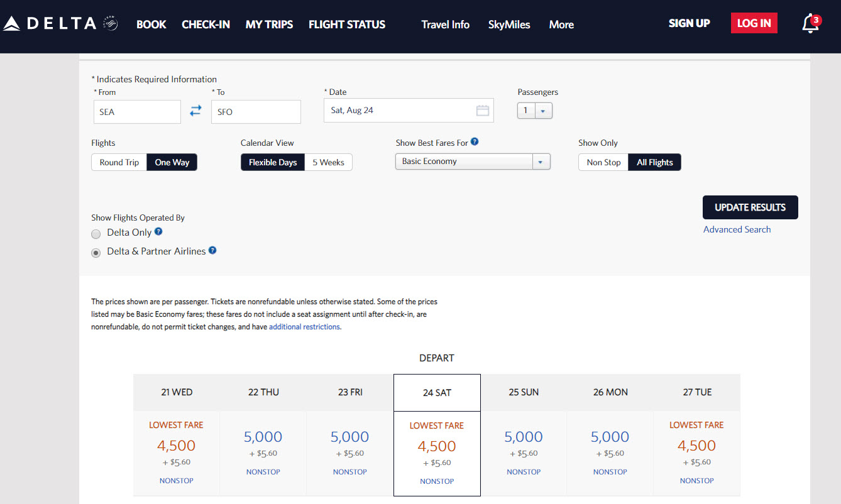This screenshot has height=504, width=841.
Task: Choose the 5,000 fare for 25 SUN
Action: click(524, 437)
